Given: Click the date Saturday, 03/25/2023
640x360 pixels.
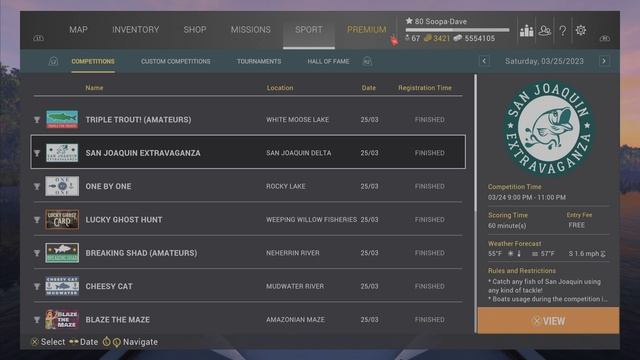Looking at the screenshot, I should pos(544,61).
